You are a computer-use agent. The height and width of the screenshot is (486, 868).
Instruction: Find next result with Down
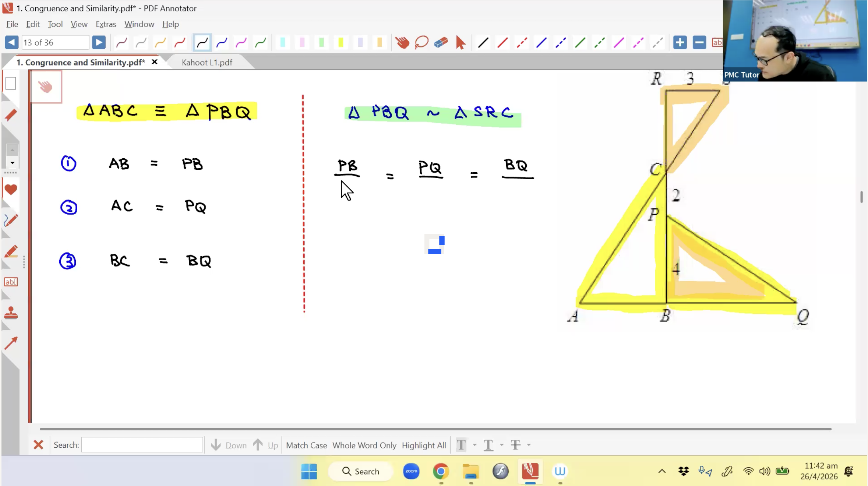[x=229, y=445]
